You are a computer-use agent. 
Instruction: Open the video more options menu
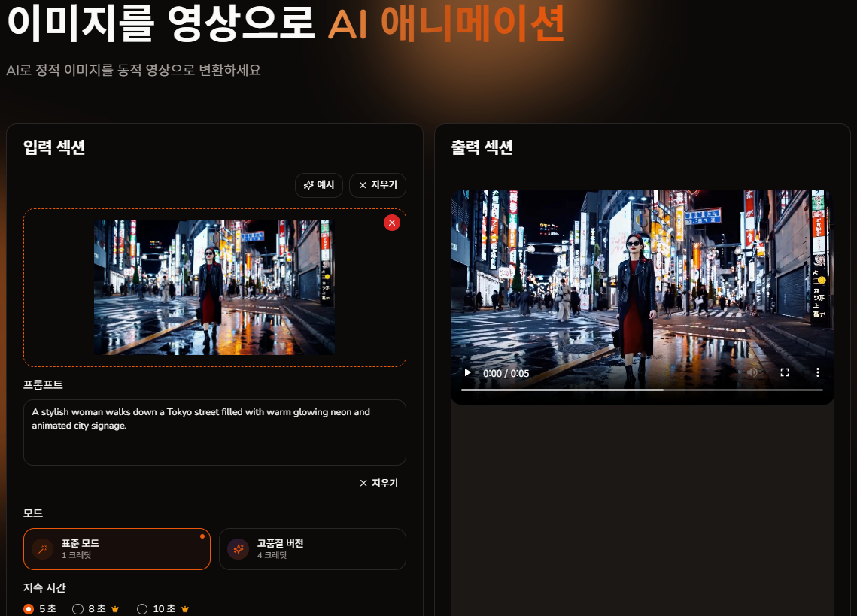[x=818, y=372]
